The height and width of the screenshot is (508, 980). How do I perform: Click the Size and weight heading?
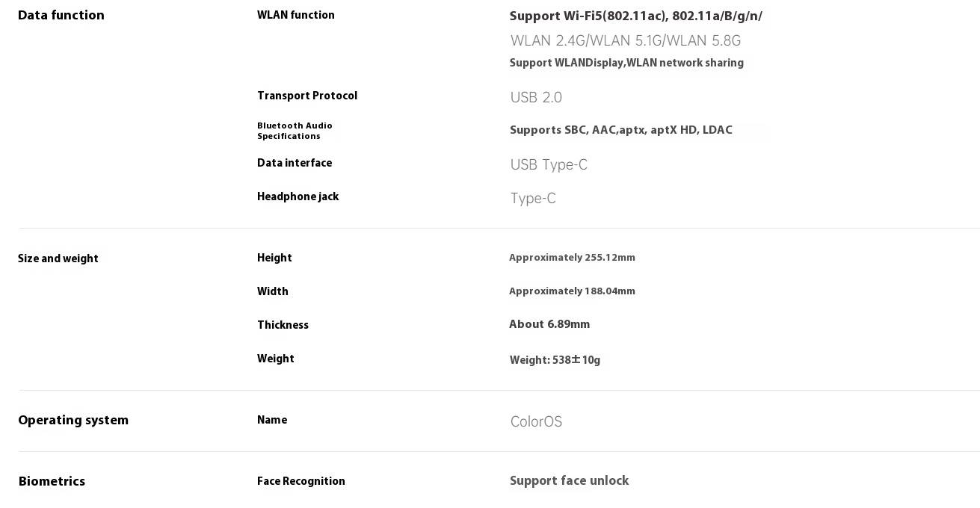coord(58,258)
